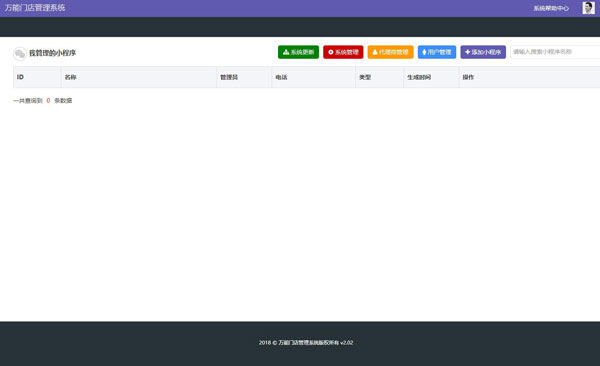Open the red 系统管理 button
Screen dimensions: 600x366
343,52
